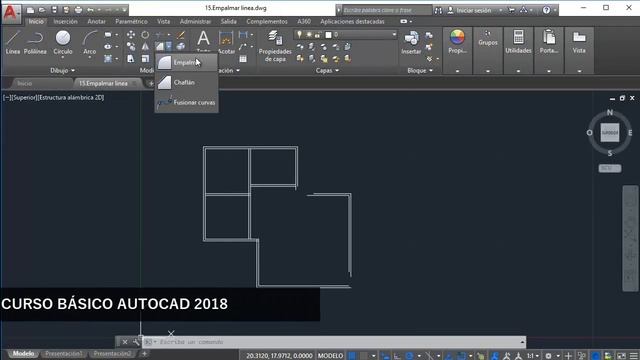Click the Insertar block icon

[411, 42]
